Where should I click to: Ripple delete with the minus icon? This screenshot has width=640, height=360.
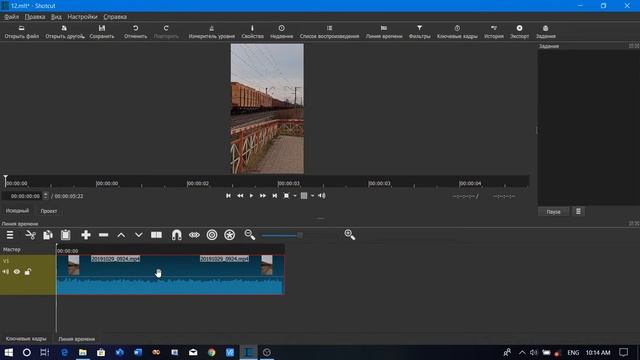tap(104, 235)
